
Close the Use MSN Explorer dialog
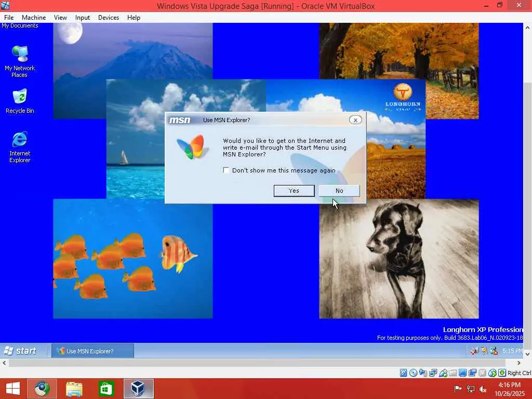[355, 120]
